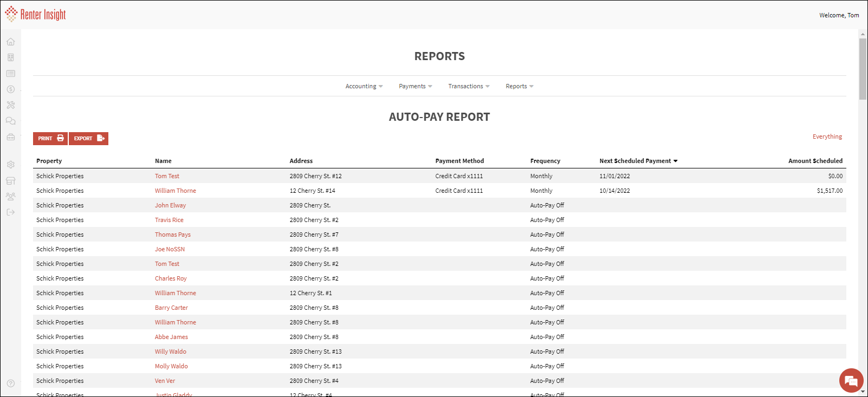Viewport: 868px width, 397px height.
Task: Open the Help question mark icon
Action: point(10,383)
